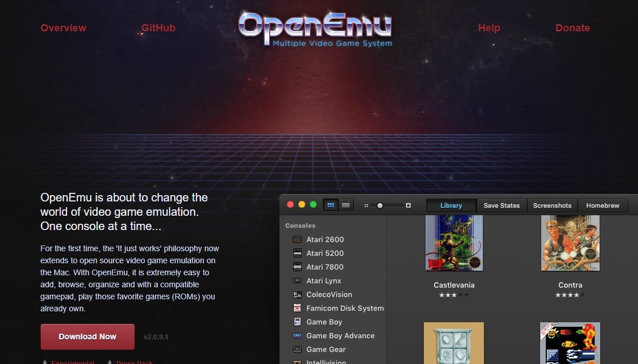Open the Metroid box art thumbnail
This screenshot has height=364, width=638.
pos(570,343)
